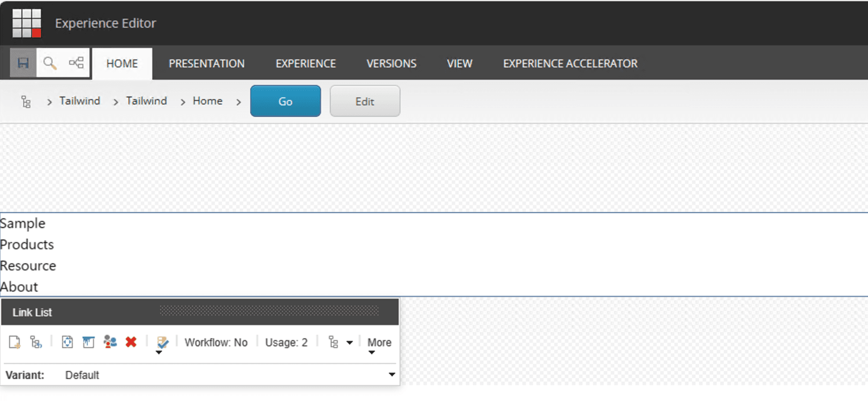Open the personalize people icon
The image size is (868, 401).
coord(110,342)
